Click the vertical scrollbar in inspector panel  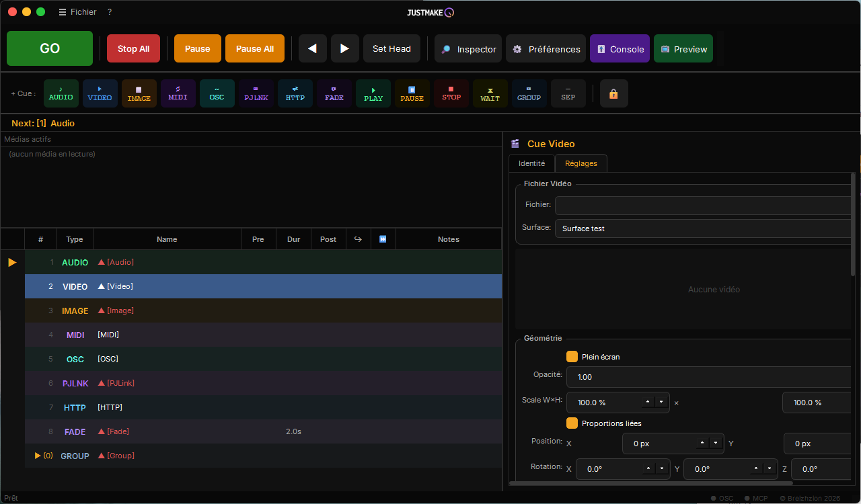pyautogui.click(x=854, y=224)
